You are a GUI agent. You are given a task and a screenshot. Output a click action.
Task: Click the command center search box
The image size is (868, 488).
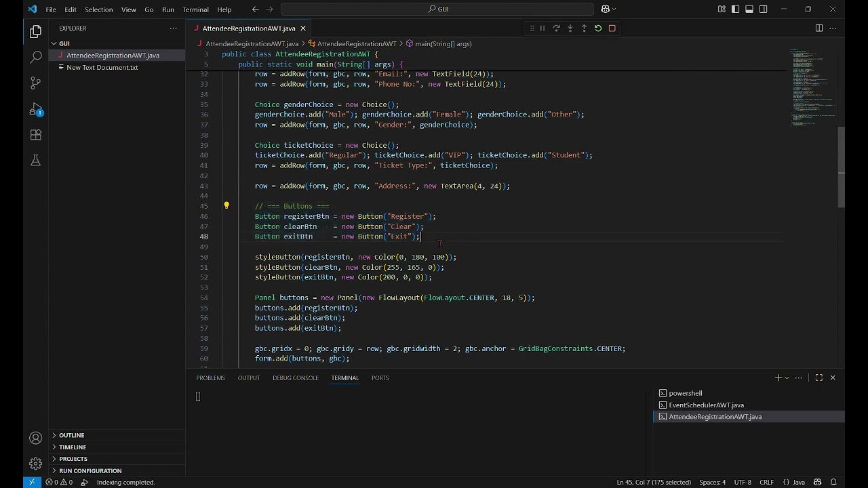pyautogui.click(x=438, y=9)
